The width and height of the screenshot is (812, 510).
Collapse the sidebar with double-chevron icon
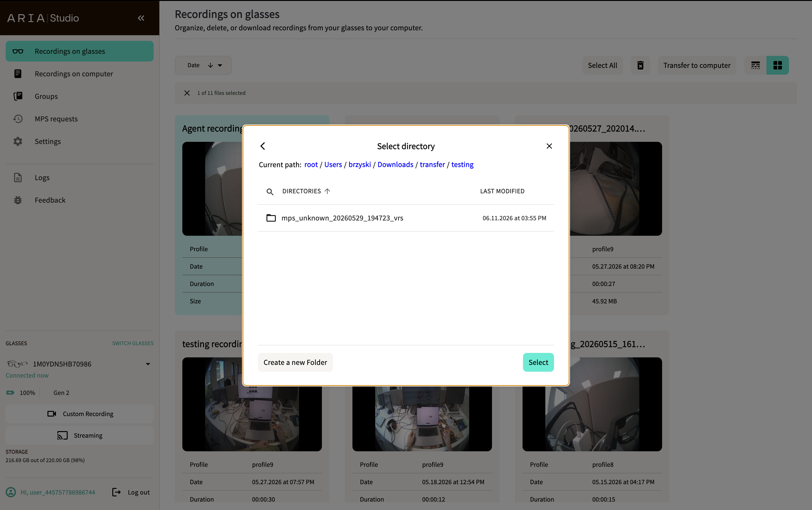point(141,18)
